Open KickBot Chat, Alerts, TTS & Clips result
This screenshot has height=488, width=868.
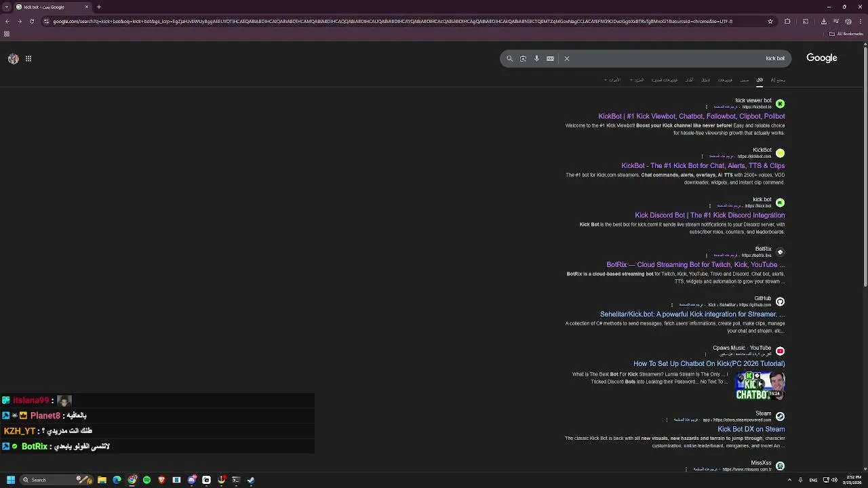[703, 166]
